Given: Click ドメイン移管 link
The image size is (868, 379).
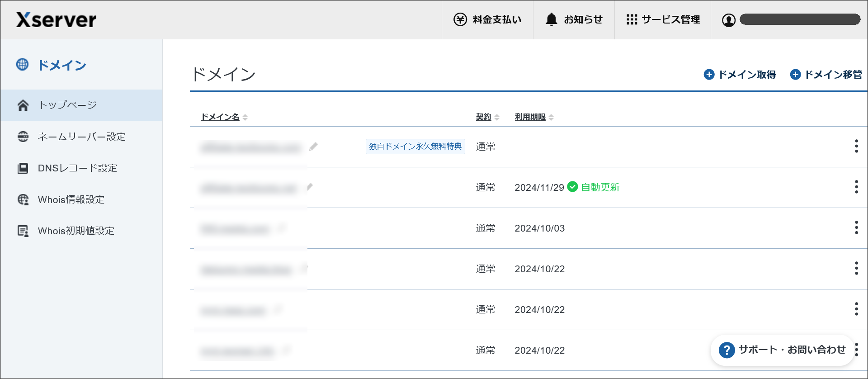Looking at the screenshot, I should (x=833, y=75).
